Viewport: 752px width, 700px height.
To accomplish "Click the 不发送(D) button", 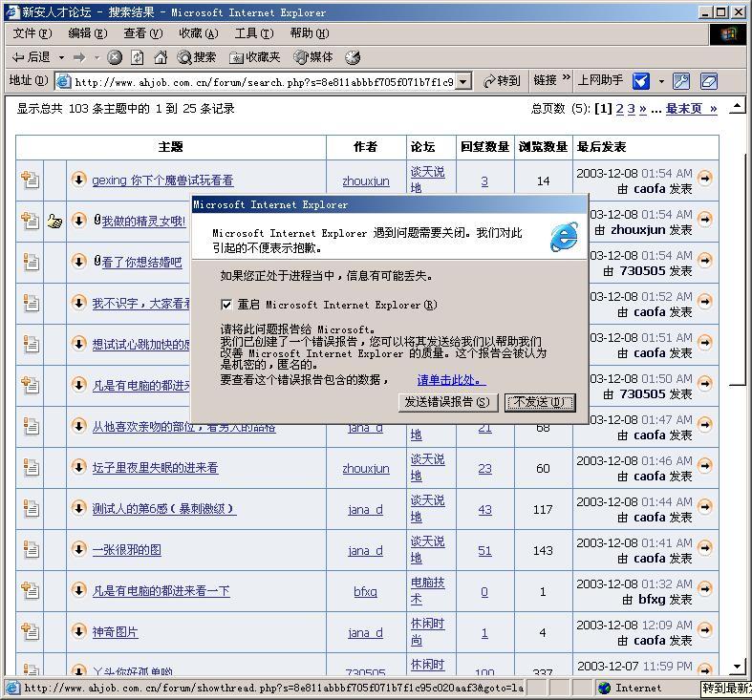I will [540, 402].
